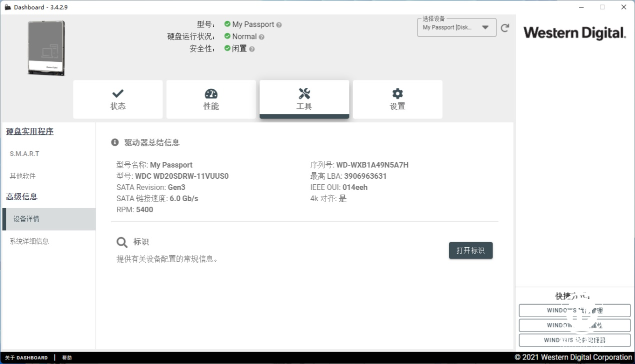Minimize the Dashboard window

click(581, 7)
